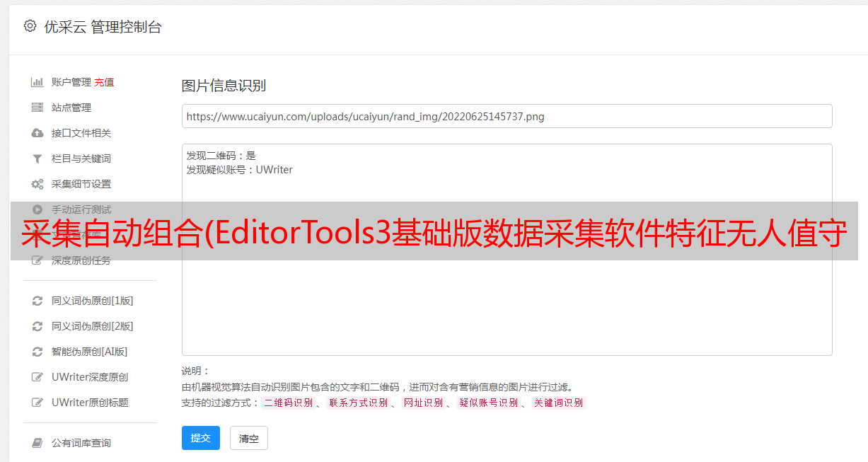868x462 pixels.
Task: Click the edit icon for UWriter原创标题
Action: 37,403
